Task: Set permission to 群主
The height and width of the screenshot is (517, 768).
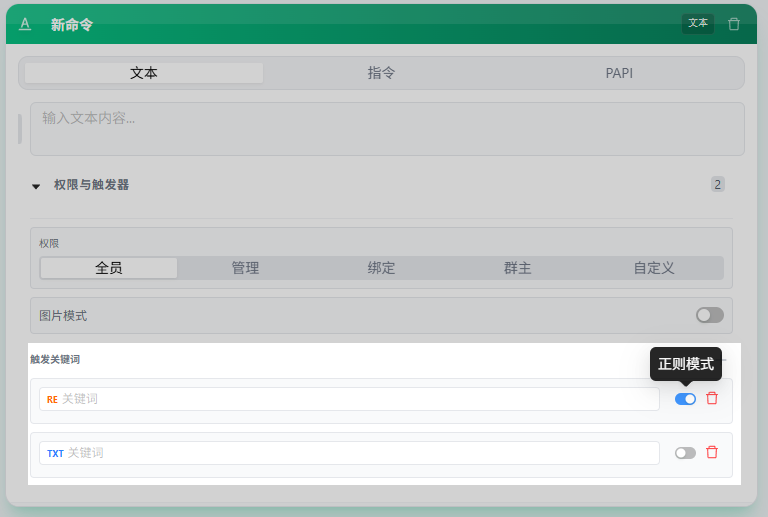Action: coord(517,268)
